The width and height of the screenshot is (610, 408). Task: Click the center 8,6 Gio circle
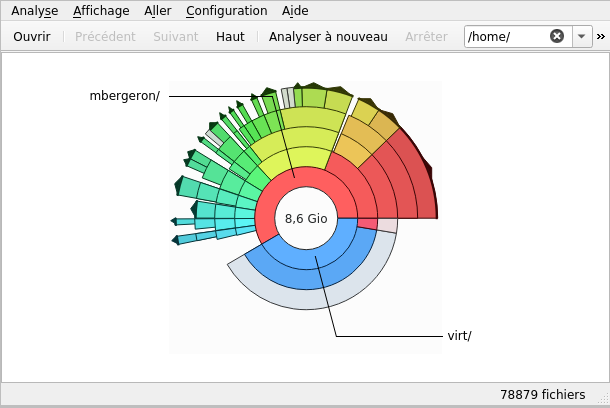click(x=306, y=218)
